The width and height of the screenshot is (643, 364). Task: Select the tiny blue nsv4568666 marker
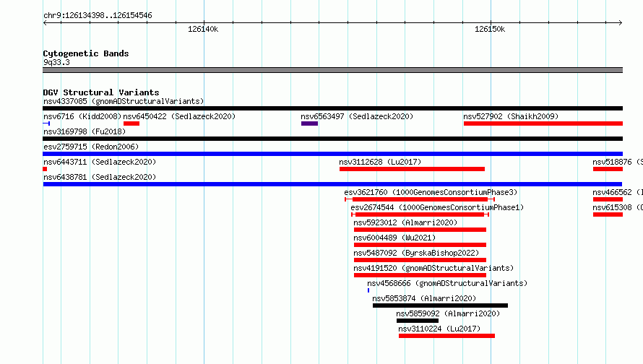368,290
